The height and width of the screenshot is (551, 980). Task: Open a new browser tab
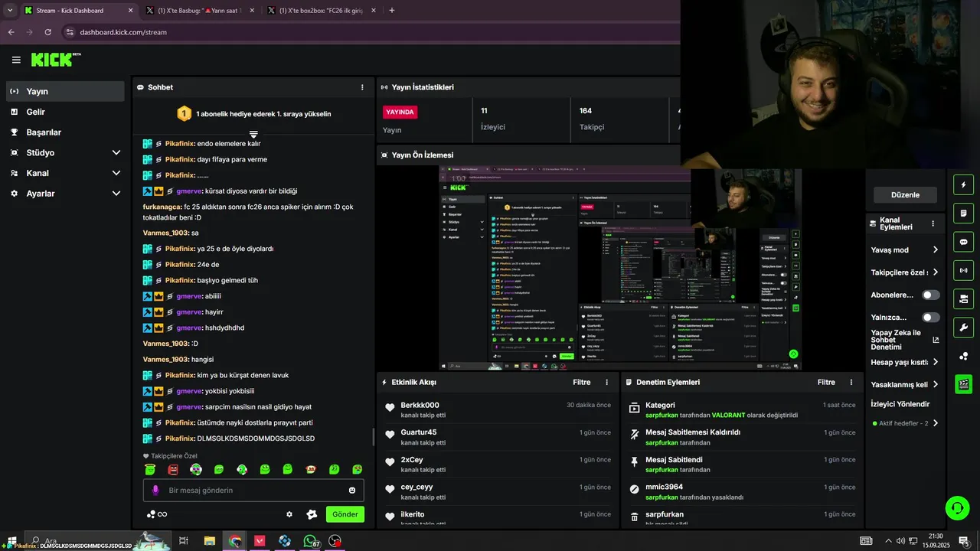point(392,10)
